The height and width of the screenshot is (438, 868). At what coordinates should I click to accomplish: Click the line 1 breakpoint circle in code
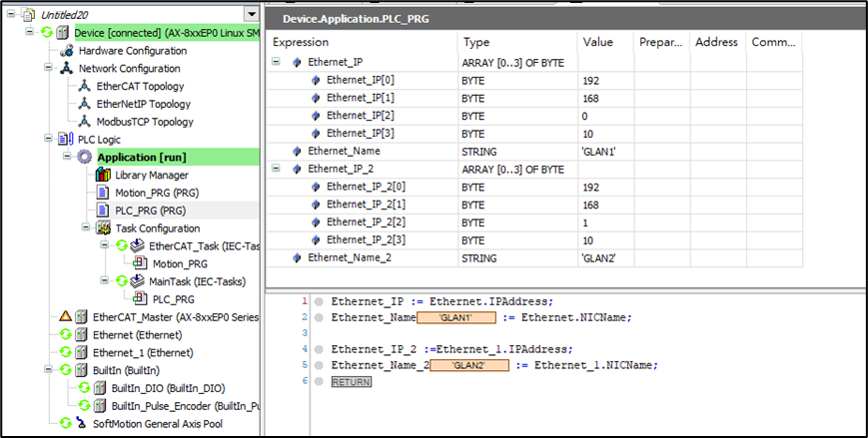pos(319,301)
